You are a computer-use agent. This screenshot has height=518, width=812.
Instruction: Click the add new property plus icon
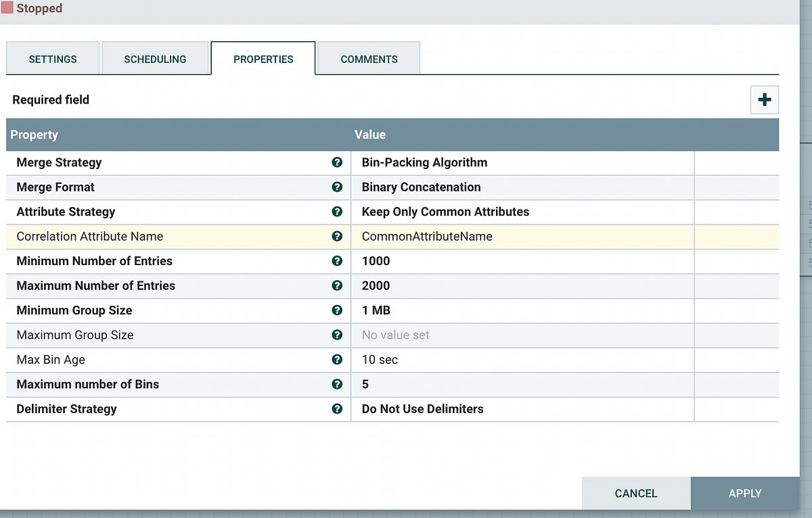(765, 100)
